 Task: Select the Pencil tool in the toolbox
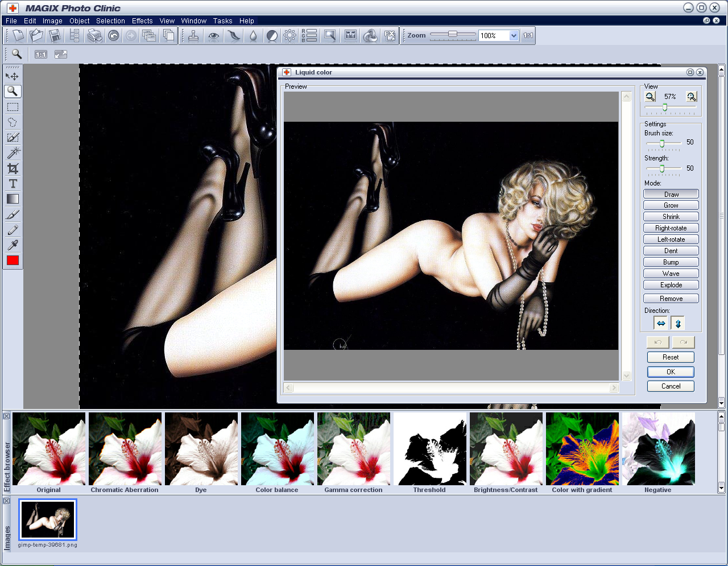[x=13, y=230]
